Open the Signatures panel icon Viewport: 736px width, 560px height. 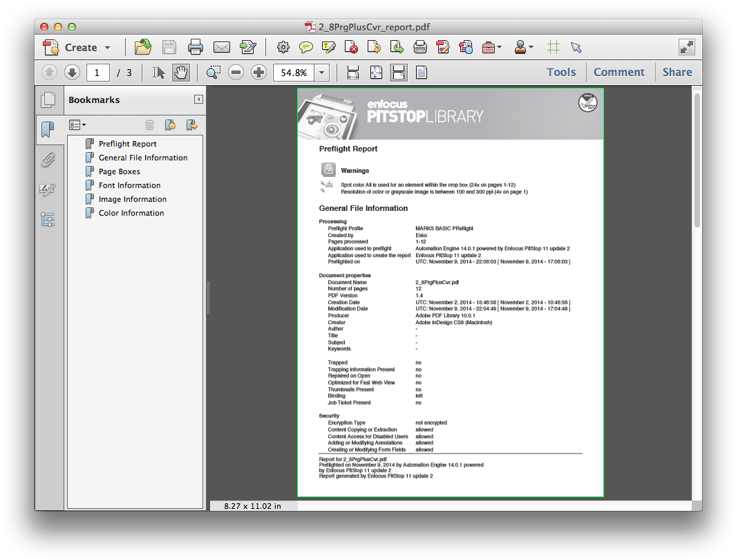(x=48, y=189)
